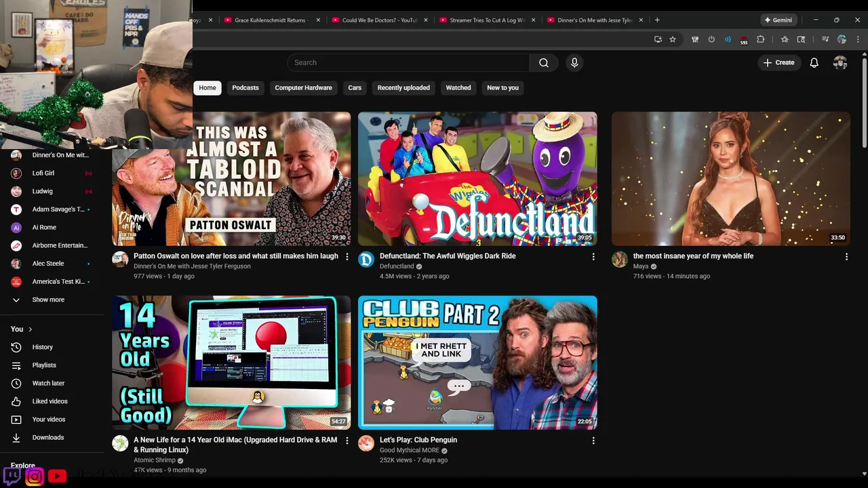Open Gemini in Chrome
The height and width of the screenshot is (488, 868).
pos(778,20)
